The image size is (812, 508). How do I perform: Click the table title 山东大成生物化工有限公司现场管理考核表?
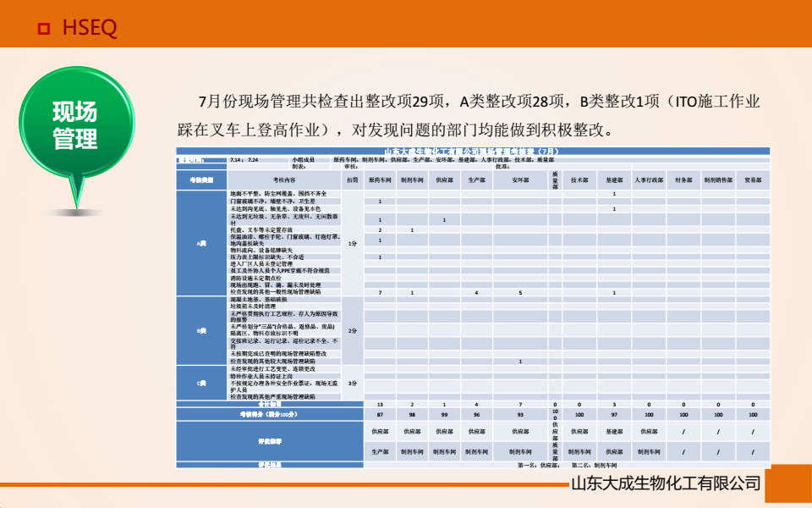474,151
